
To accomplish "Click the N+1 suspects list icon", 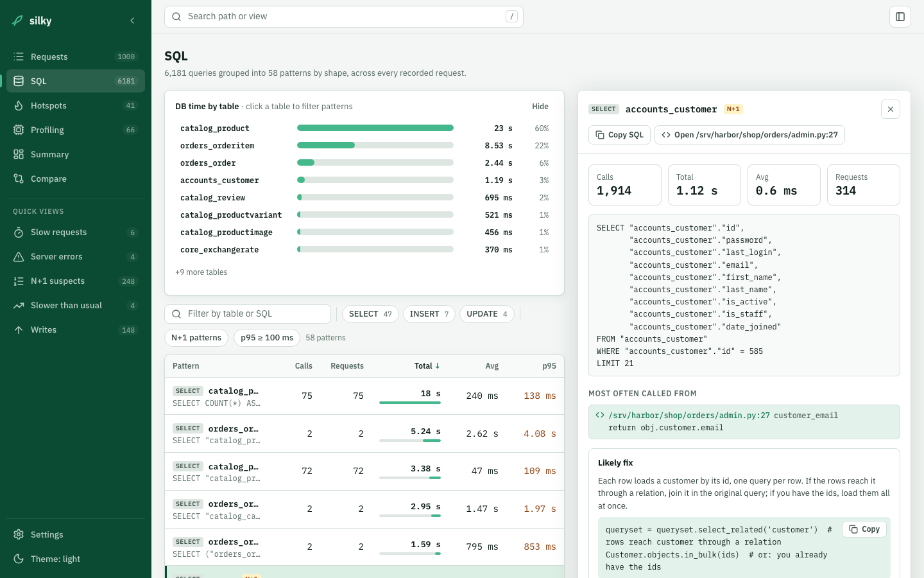I will pos(19,281).
